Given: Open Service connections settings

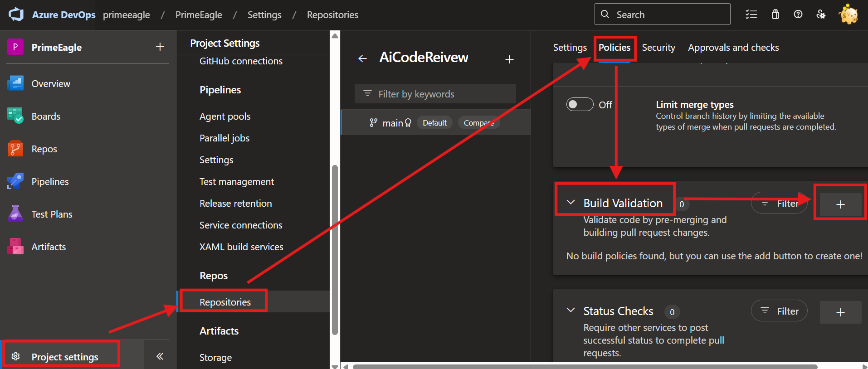Looking at the screenshot, I should coord(241,225).
